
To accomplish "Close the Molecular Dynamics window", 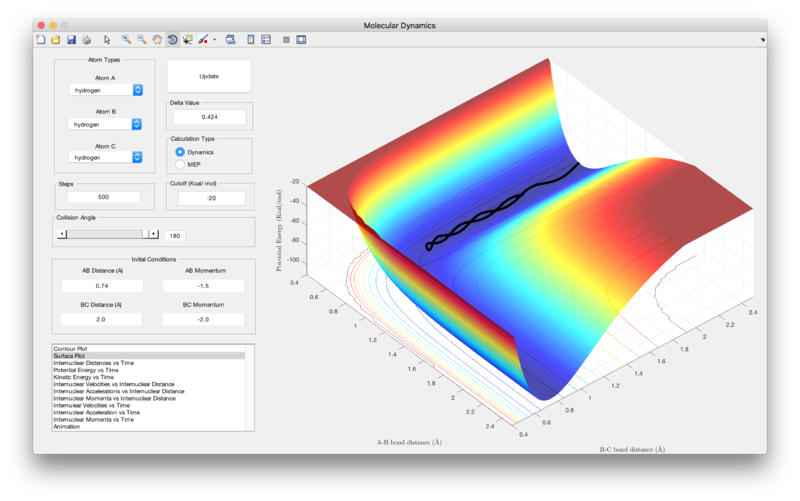I will click(x=41, y=25).
